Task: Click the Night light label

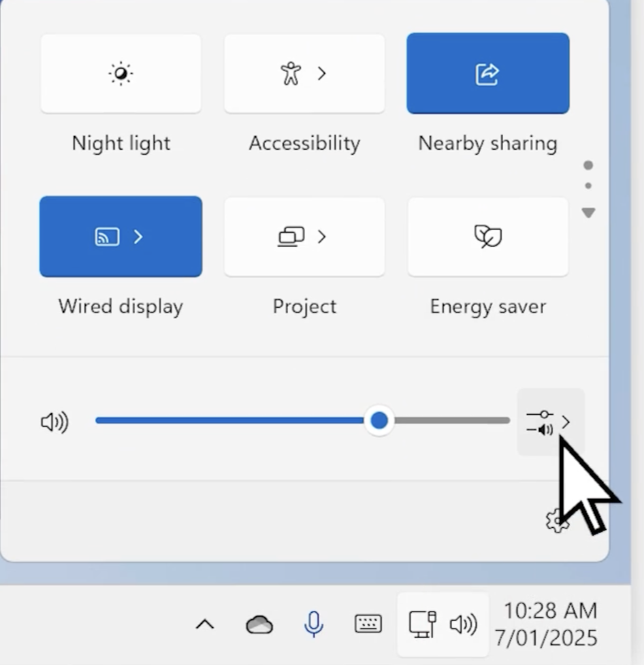Action: (x=121, y=143)
